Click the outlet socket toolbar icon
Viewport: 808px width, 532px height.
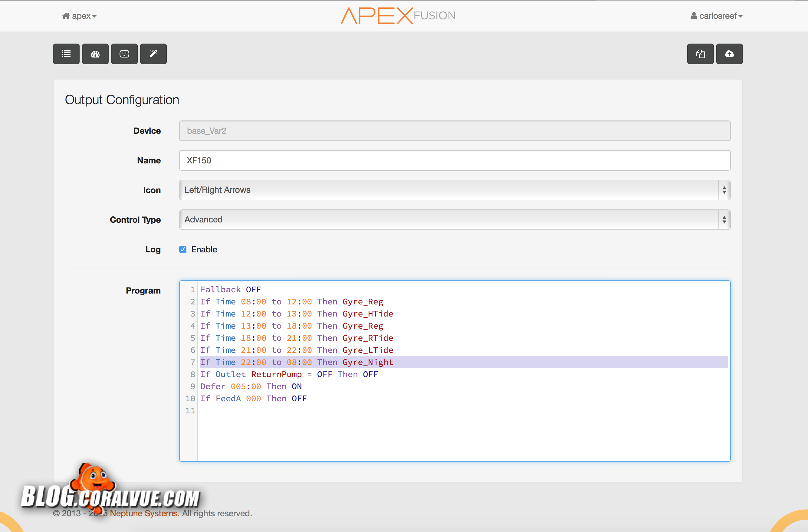pos(124,54)
